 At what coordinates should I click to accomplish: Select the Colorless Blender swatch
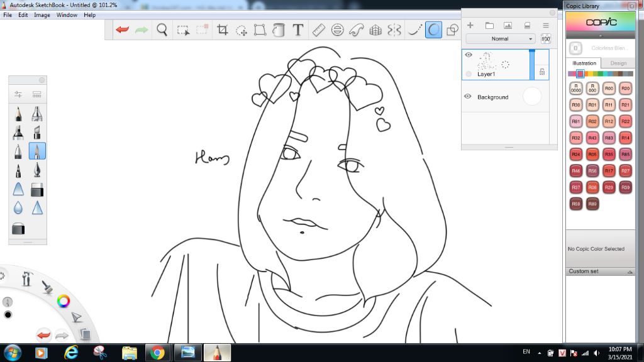coord(575,48)
